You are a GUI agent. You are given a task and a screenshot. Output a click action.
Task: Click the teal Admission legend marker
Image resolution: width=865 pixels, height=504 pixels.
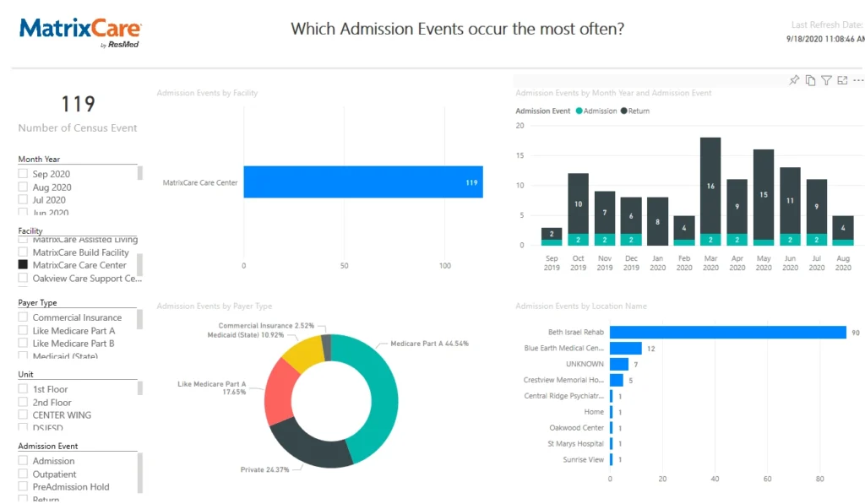point(579,111)
